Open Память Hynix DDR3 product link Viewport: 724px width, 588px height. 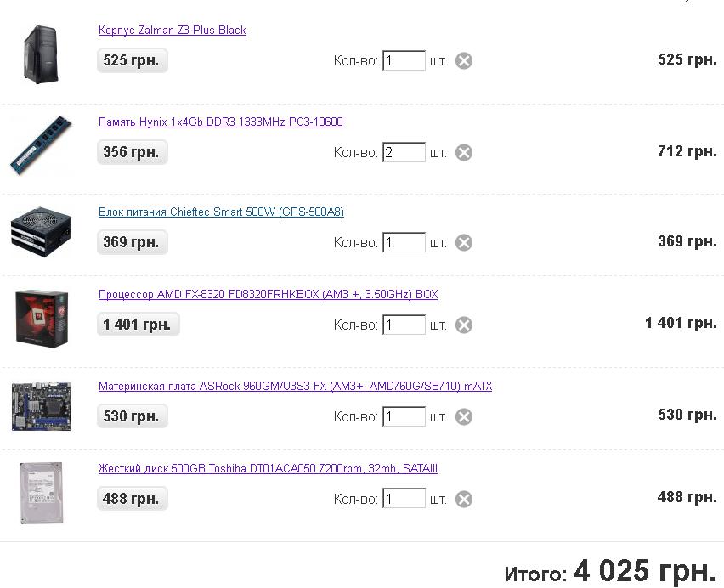(221, 122)
